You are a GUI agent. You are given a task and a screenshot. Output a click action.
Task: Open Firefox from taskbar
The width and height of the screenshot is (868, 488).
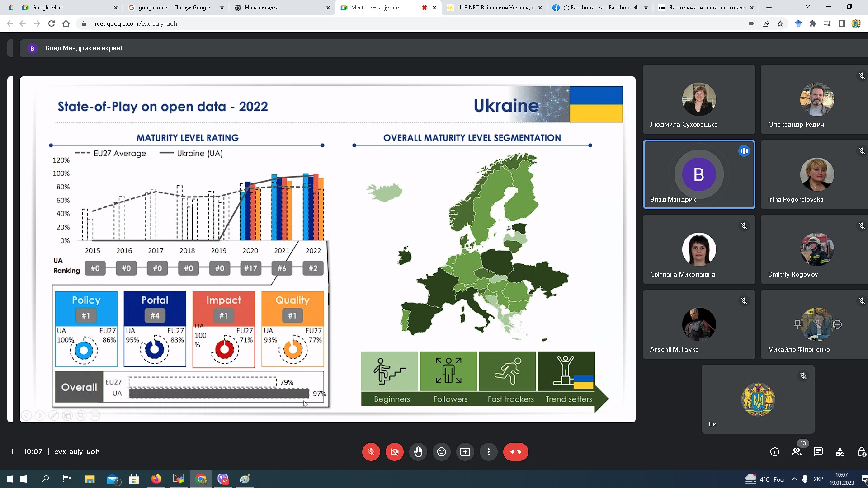click(156, 479)
